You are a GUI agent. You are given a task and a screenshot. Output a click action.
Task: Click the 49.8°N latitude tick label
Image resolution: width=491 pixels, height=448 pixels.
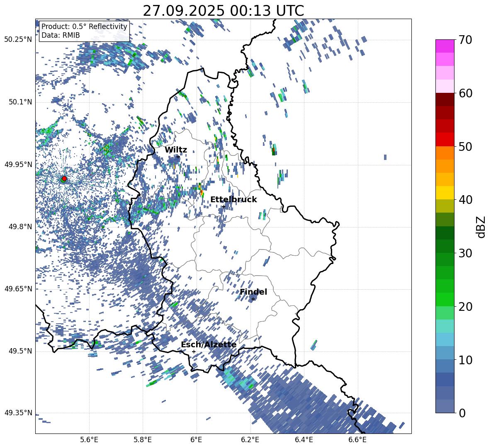point(20,227)
